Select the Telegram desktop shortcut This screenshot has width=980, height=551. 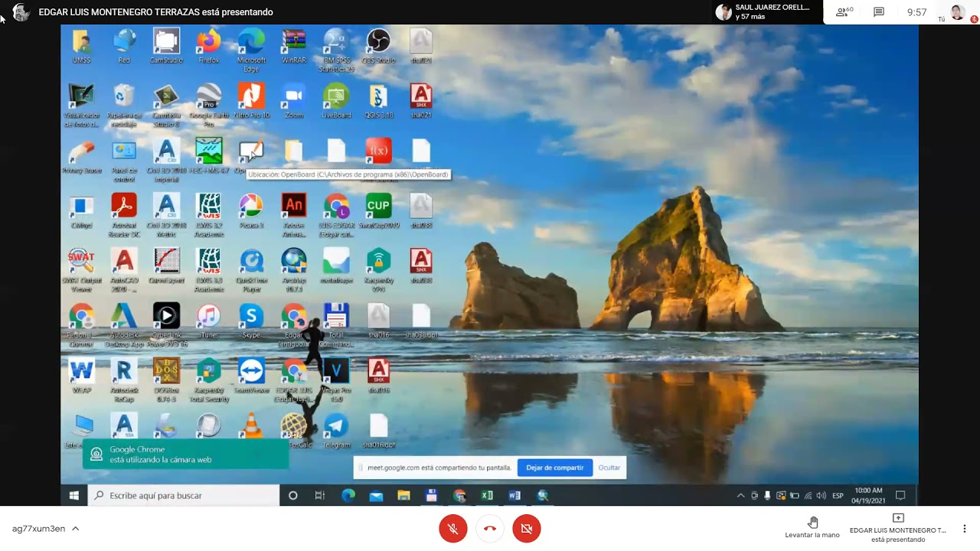(336, 431)
